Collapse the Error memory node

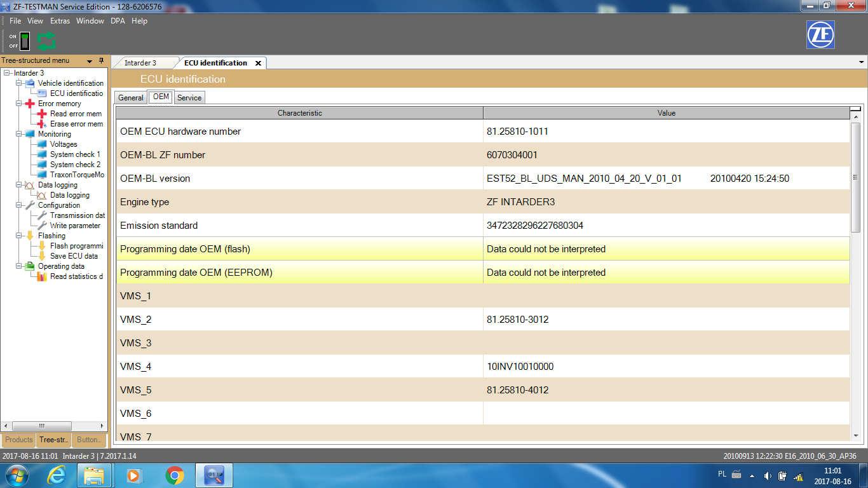(x=18, y=104)
